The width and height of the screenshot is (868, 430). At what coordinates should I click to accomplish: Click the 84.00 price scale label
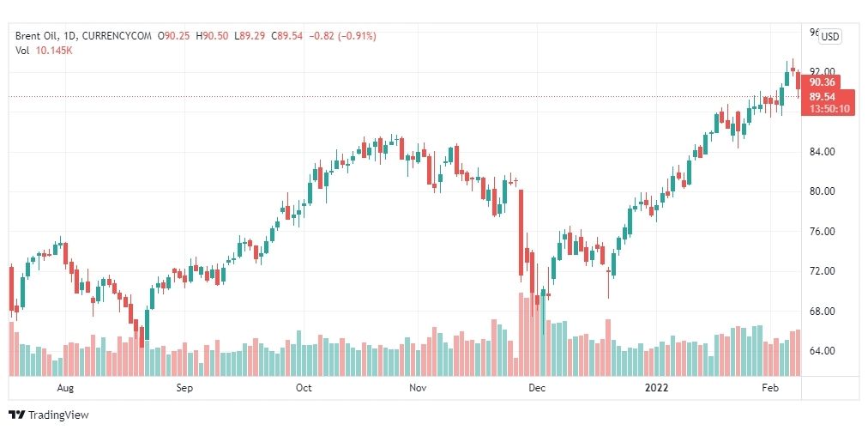tap(822, 152)
